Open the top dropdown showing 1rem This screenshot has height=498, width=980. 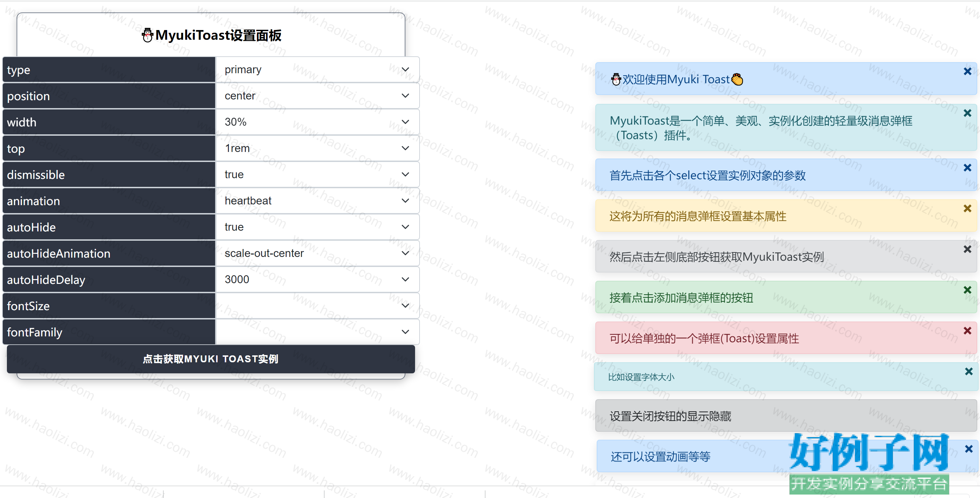point(317,149)
